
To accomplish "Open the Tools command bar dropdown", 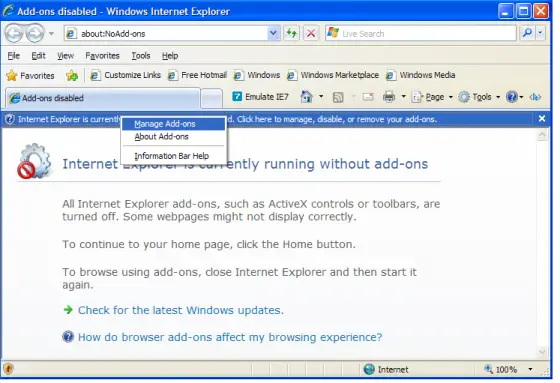I will [x=479, y=97].
